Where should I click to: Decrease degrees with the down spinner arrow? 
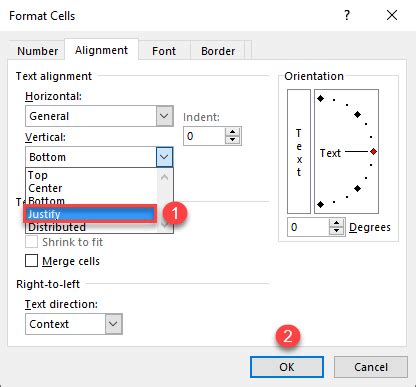[337, 231]
